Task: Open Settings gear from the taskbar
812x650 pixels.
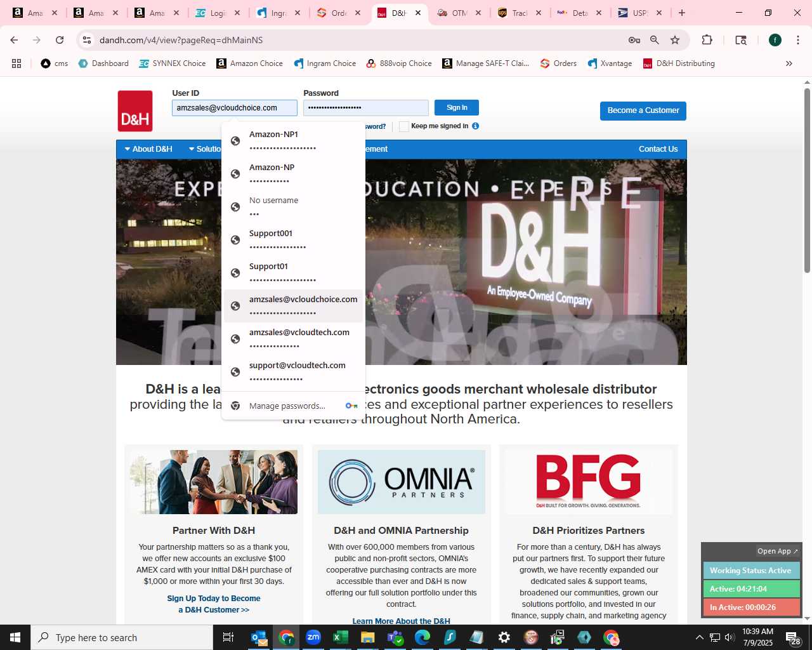Action: 504,637
